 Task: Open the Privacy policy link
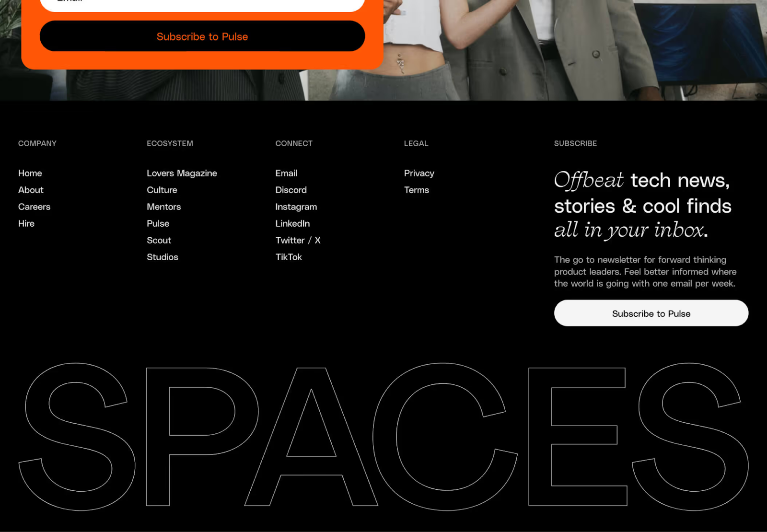(x=419, y=173)
